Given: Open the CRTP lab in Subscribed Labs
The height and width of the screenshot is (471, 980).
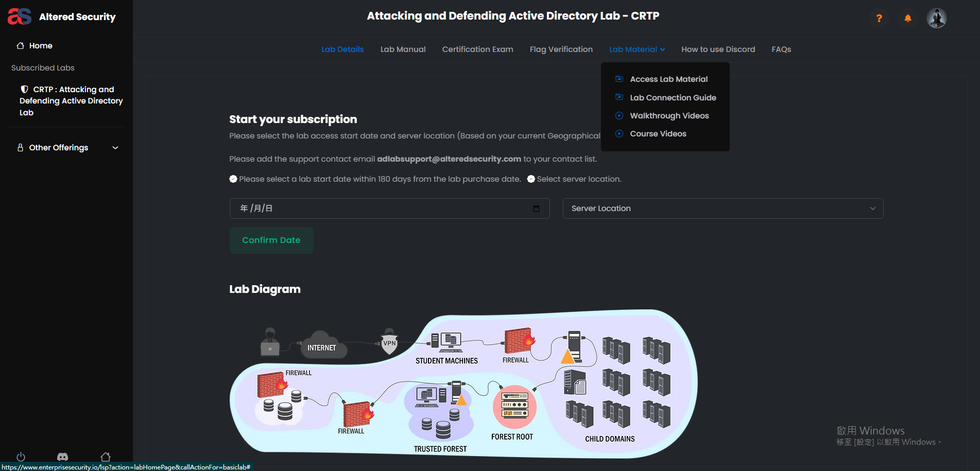Looking at the screenshot, I should 71,101.
